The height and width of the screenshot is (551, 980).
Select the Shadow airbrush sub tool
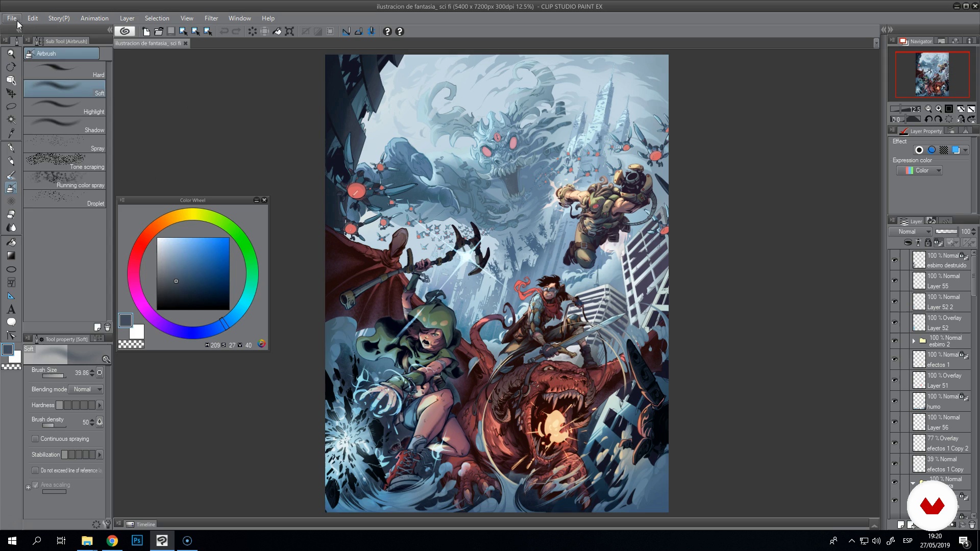point(64,126)
